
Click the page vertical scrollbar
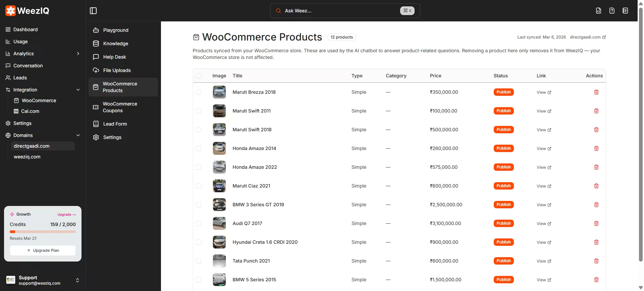coord(641,134)
